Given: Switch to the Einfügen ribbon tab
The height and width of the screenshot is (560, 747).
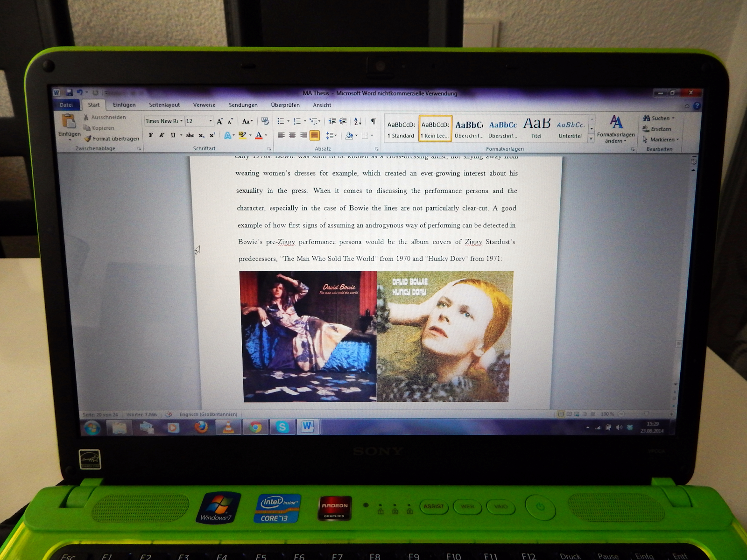Looking at the screenshot, I should pyautogui.click(x=124, y=105).
